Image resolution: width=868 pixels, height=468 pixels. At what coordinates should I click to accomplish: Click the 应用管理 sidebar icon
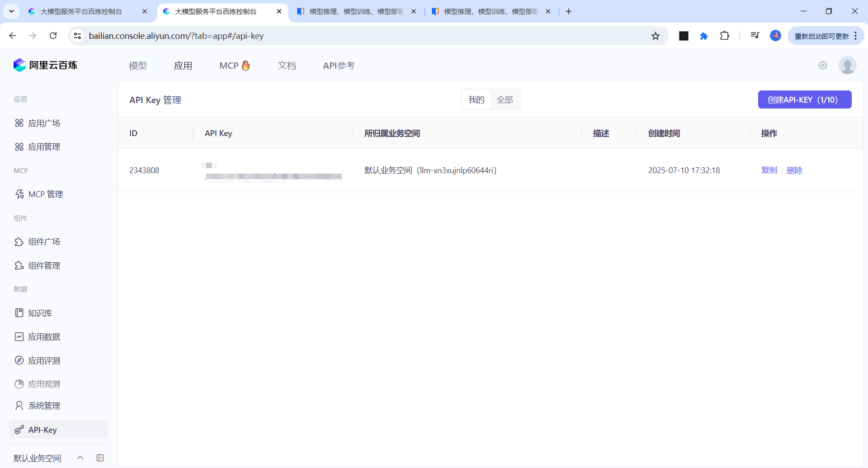pyautogui.click(x=19, y=147)
